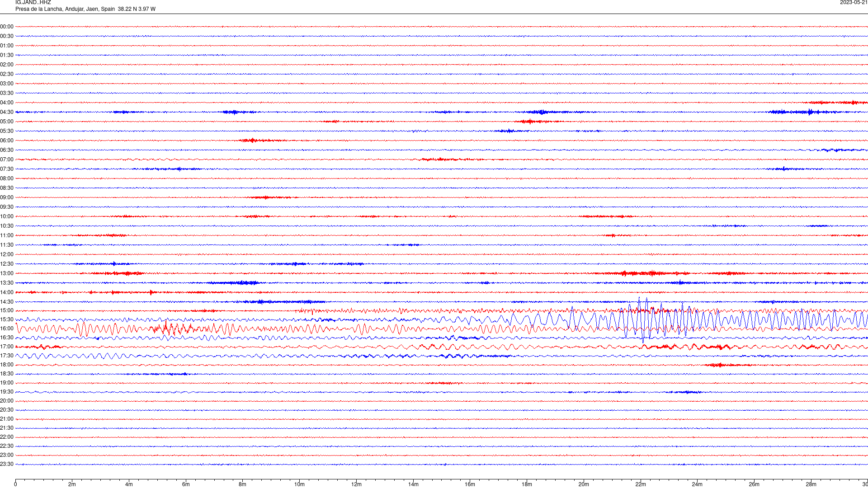Click the 14m tick on the time axis
Screen dimensions: 868x488
(413, 484)
